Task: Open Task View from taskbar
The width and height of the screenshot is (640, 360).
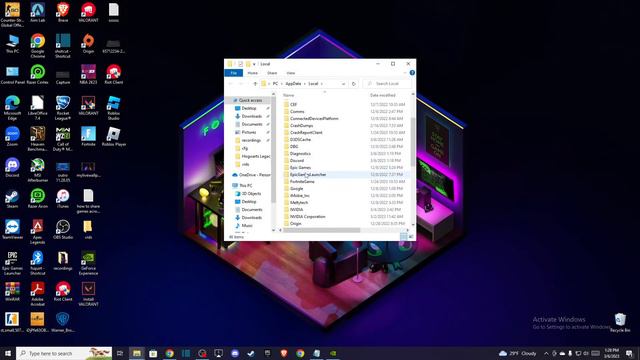Action: [x=120, y=353]
